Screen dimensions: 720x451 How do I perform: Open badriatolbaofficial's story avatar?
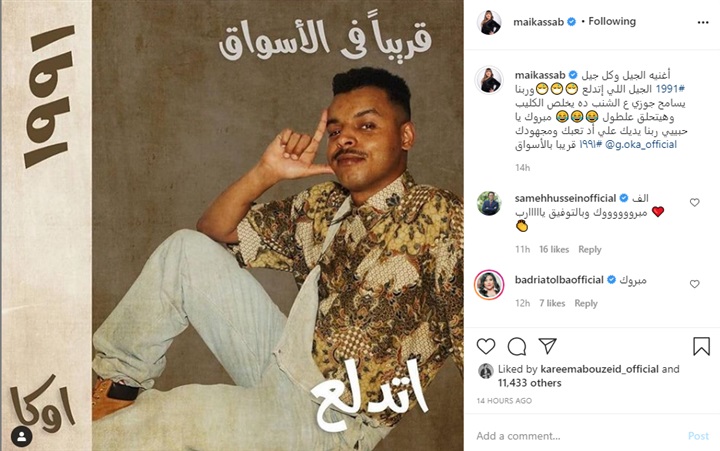pyautogui.click(x=489, y=284)
